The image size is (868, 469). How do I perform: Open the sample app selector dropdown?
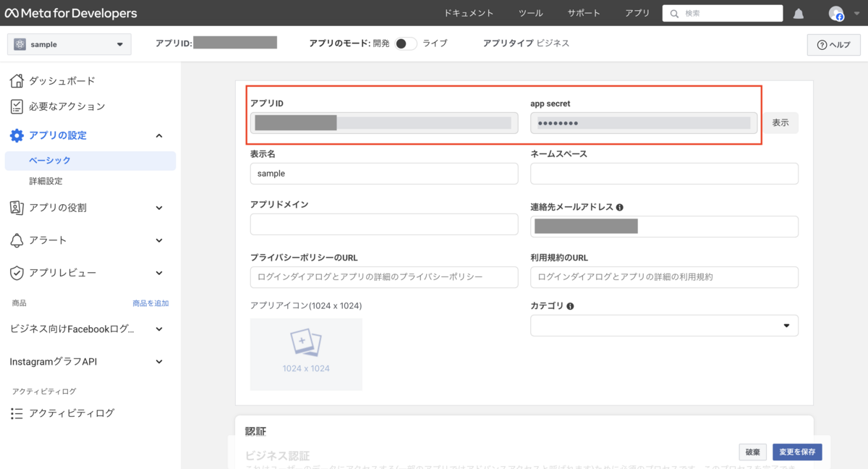69,44
